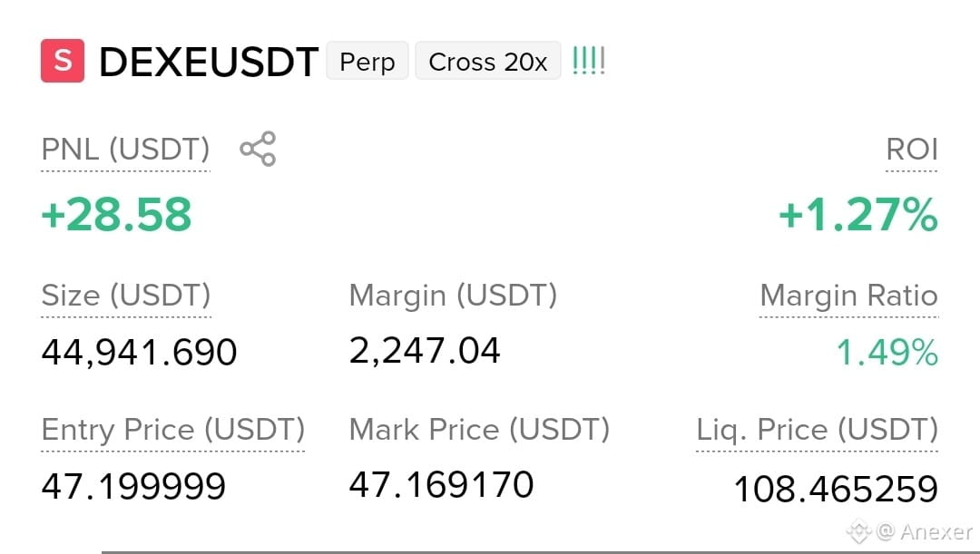Open the Liq. Price (USDT) label tooltip

(x=817, y=430)
